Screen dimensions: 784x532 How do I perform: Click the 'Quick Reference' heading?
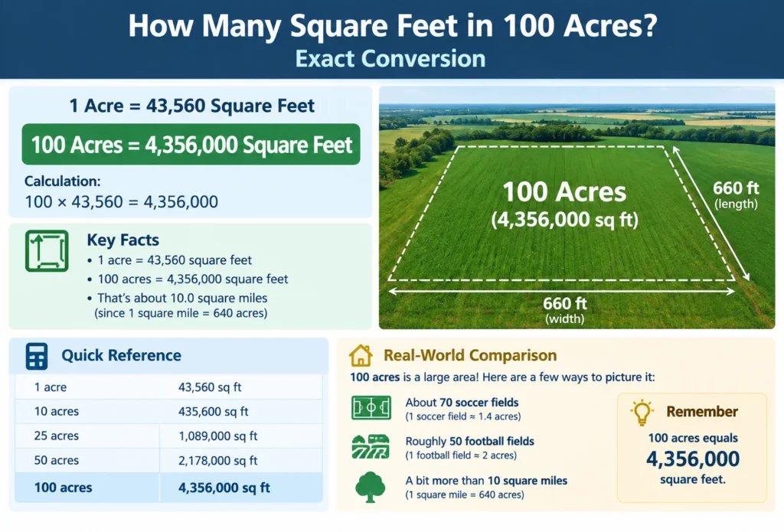coord(122,355)
